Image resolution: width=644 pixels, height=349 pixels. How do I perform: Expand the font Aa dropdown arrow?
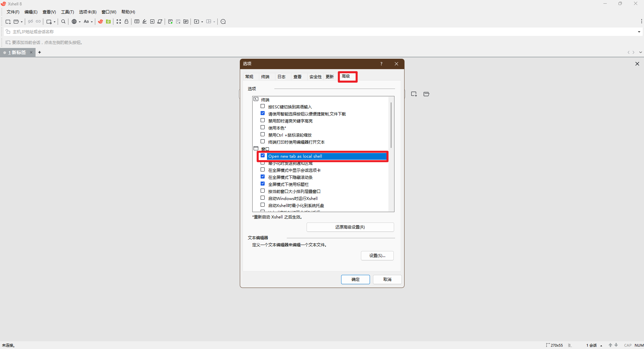92,22
